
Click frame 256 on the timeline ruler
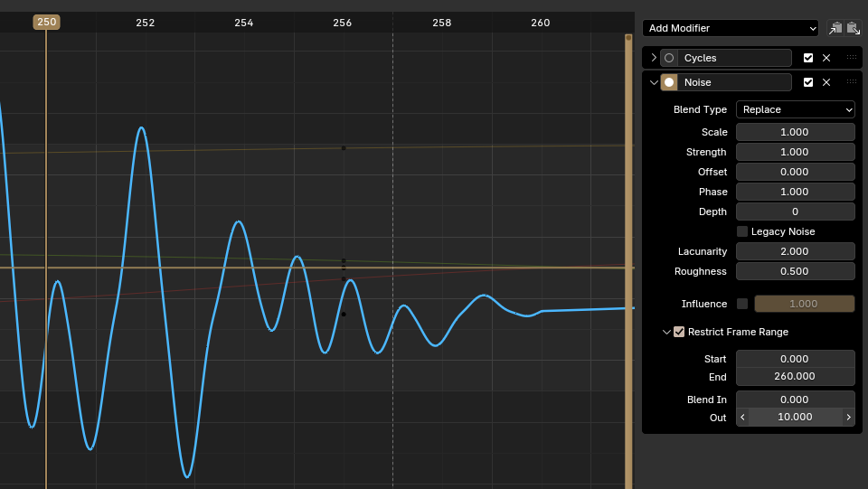[x=342, y=23]
